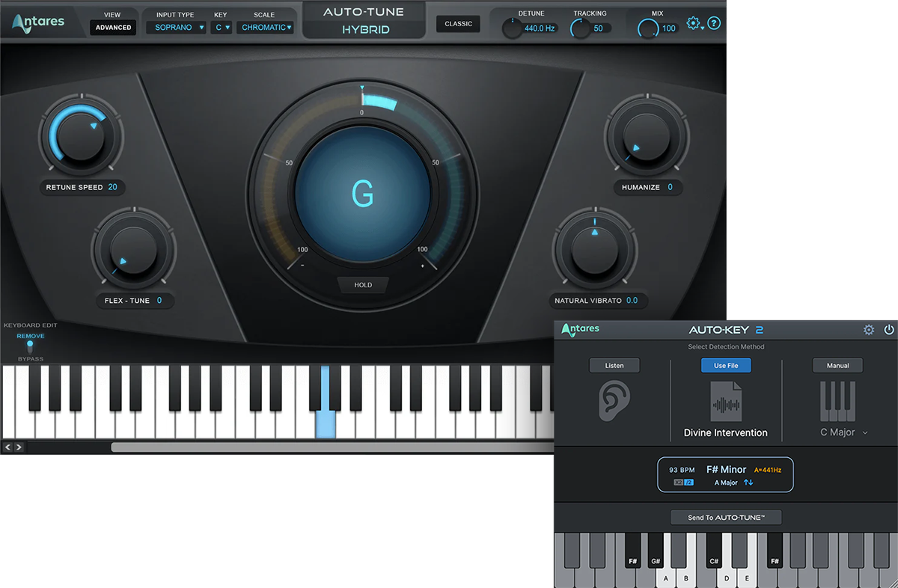The width and height of the screenshot is (898, 588).
Task: Toggle the Advanced view button
Action: point(113,28)
